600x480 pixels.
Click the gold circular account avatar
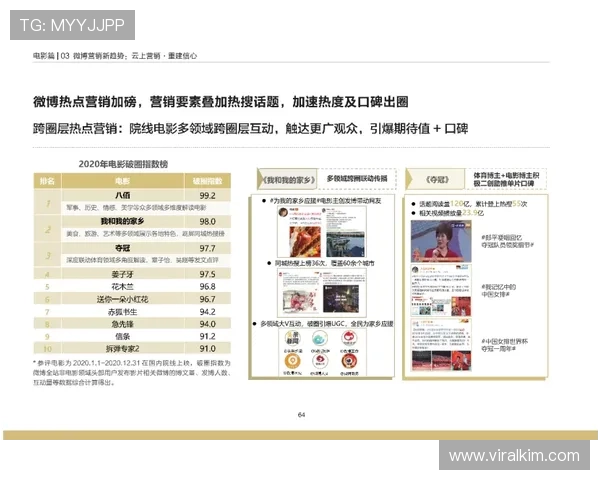[292, 361]
